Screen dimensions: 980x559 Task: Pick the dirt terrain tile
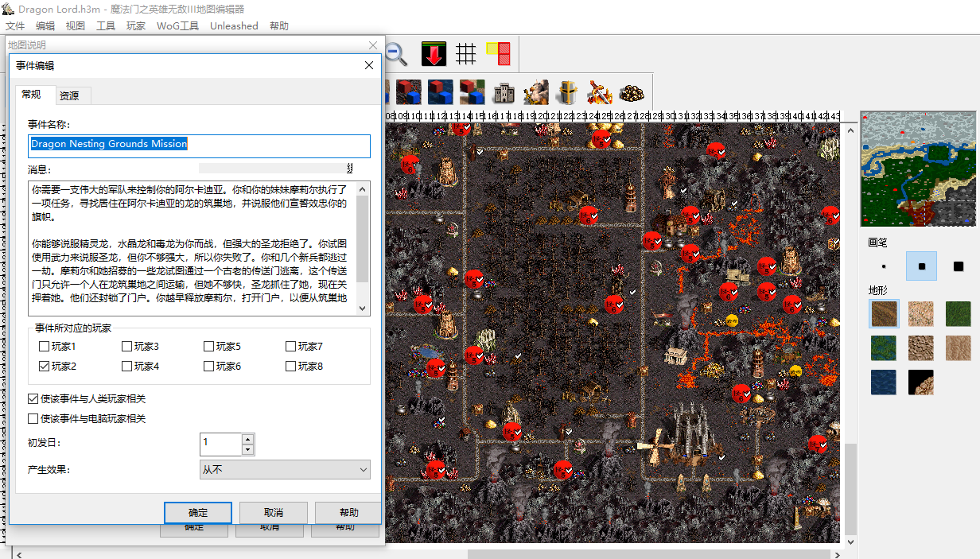884,313
